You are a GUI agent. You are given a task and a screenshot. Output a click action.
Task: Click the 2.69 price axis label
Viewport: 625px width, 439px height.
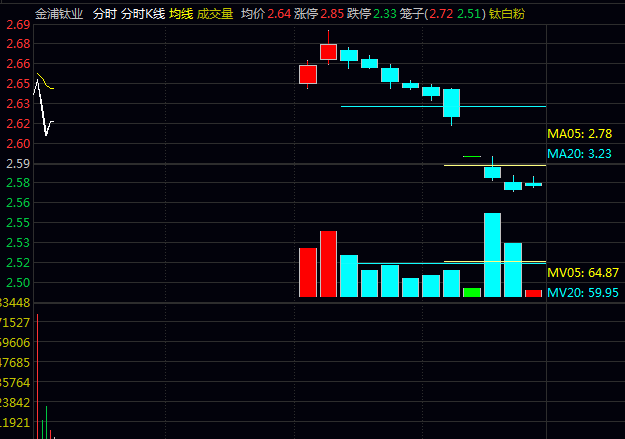[18, 25]
